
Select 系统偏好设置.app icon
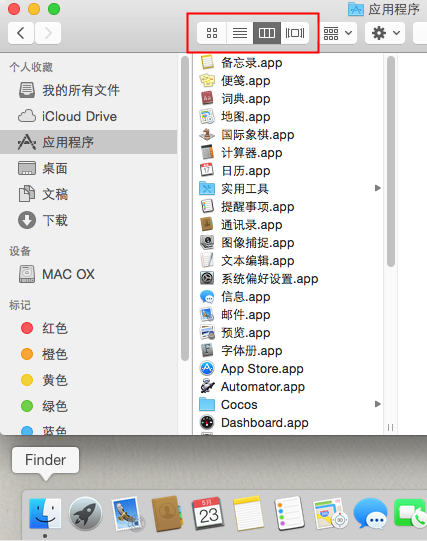(207, 278)
